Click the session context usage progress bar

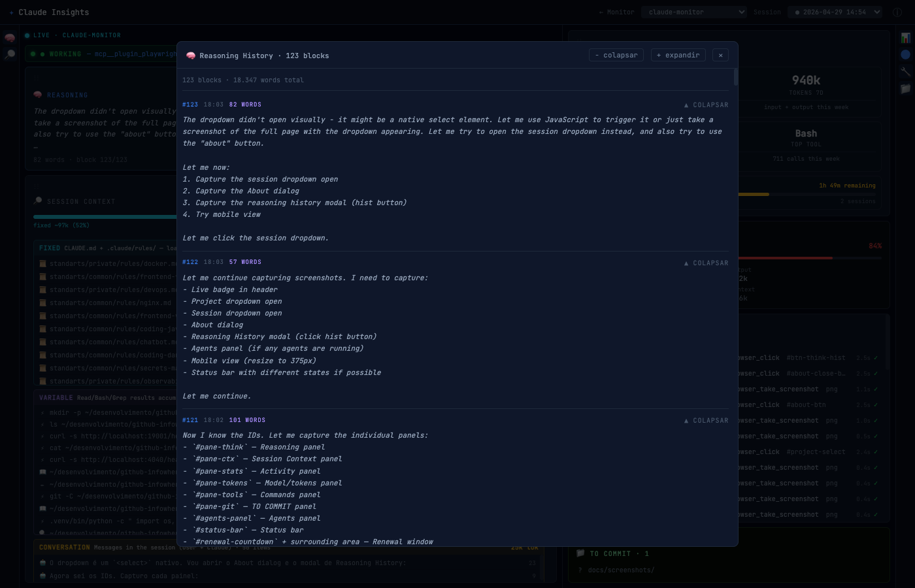[x=105, y=217]
